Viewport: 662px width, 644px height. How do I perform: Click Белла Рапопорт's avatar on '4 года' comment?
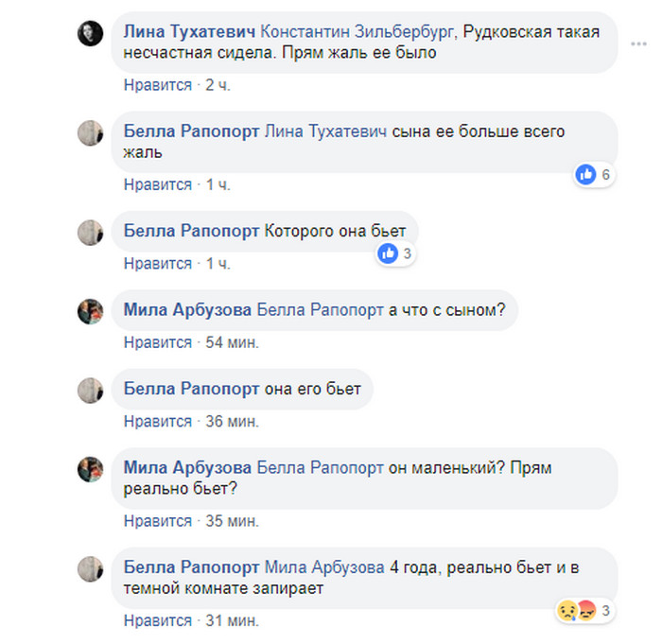click(x=90, y=570)
